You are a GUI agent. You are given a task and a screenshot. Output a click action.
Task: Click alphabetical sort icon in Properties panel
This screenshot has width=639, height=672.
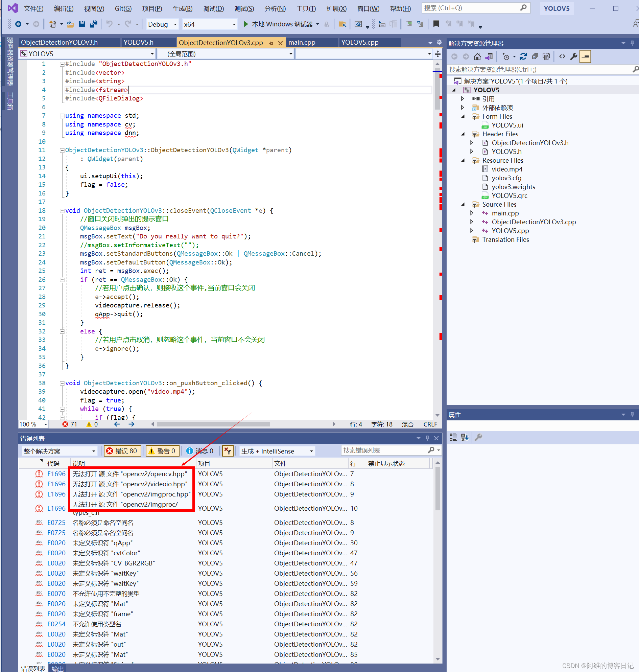coord(465,437)
